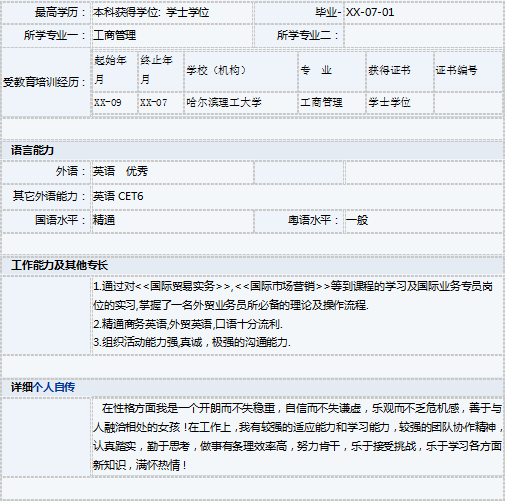Click the 工作能力及其他专长 section header

59,265
